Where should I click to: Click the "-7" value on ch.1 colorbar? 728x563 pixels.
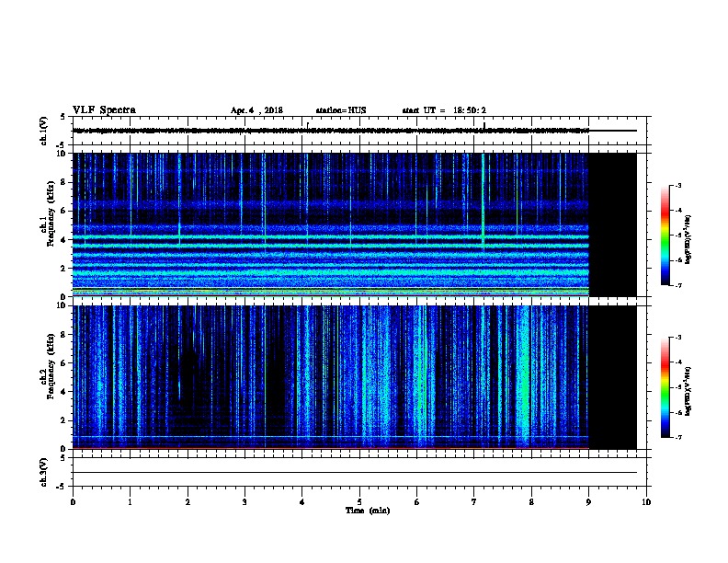678,285
